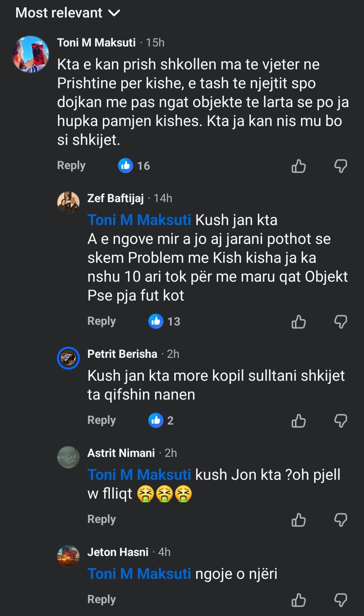Like Jeton Hasni's reply

tap(298, 600)
